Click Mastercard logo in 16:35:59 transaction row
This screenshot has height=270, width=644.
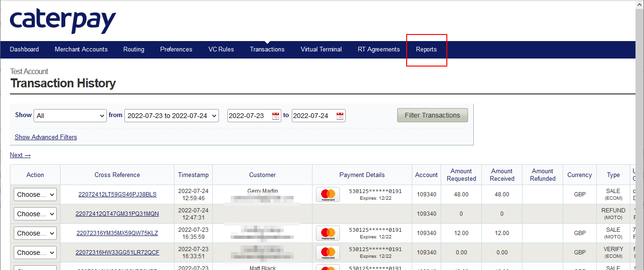point(328,233)
